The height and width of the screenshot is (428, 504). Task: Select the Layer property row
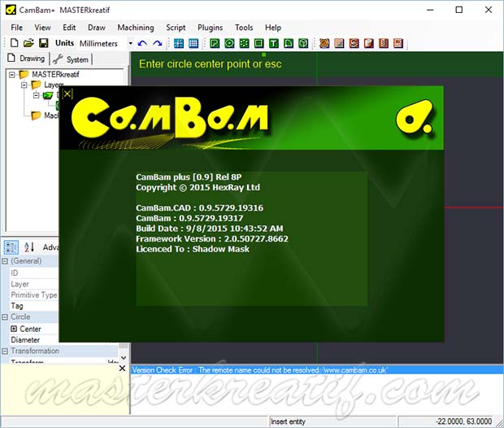pos(34,284)
